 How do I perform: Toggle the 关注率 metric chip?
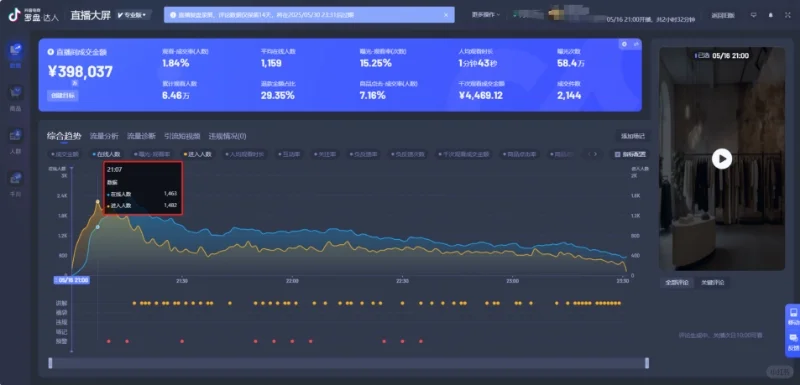[324, 154]
